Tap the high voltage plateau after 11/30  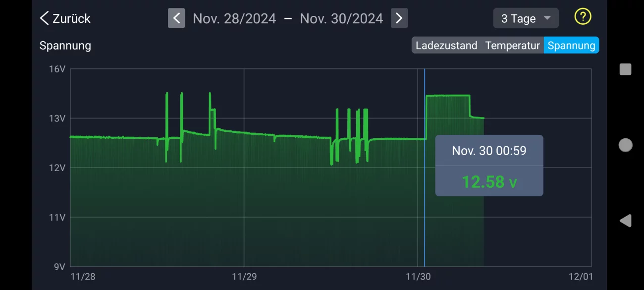(448, 96)
